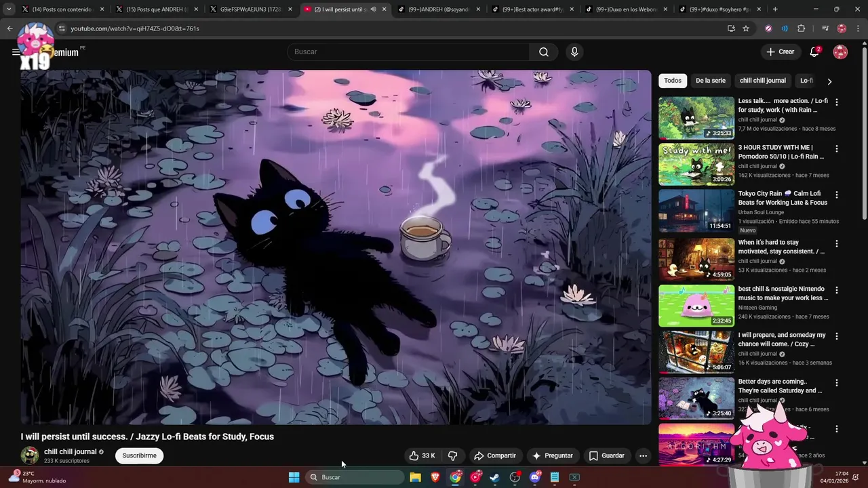Open options for 'Less talk.... more action' video

tap(837, 102)
